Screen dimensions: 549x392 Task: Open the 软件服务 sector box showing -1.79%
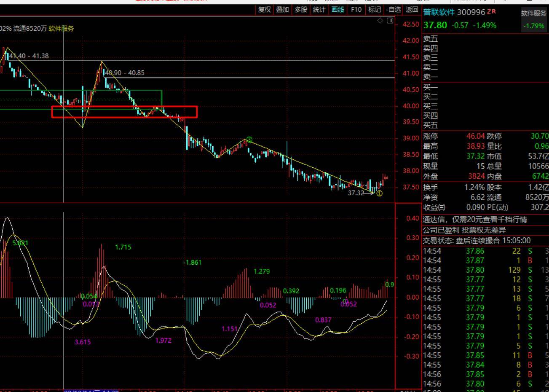tap(534, 19)
